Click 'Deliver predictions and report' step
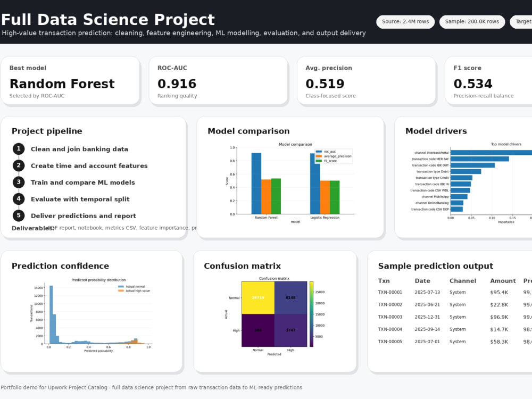The height and width of the screenshot is (399, 532). tap(84, 215)
